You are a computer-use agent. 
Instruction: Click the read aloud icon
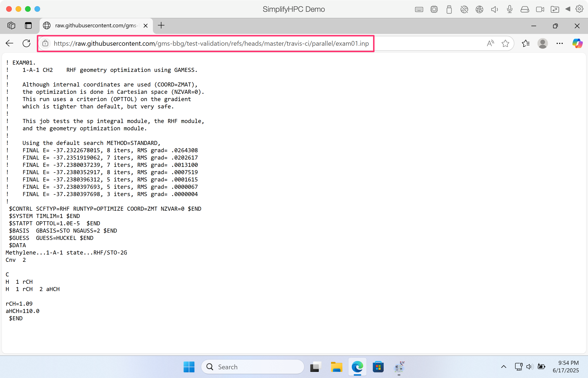(490, 43)
